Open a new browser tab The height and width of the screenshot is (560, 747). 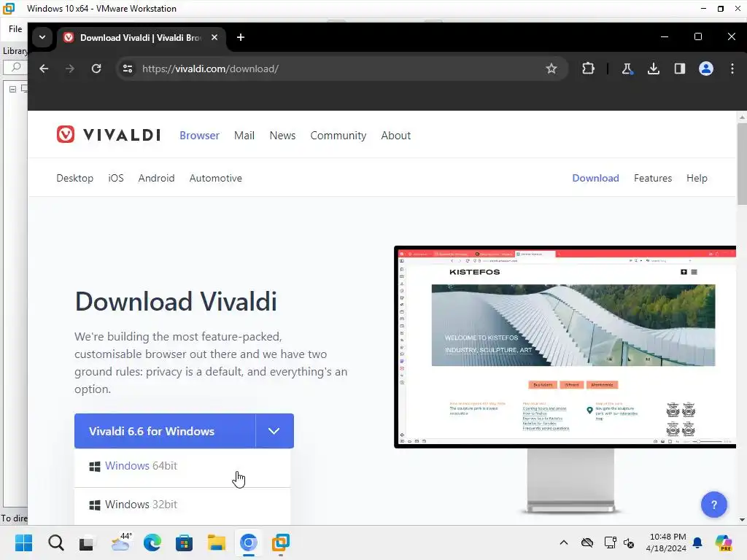click(241, 37)
